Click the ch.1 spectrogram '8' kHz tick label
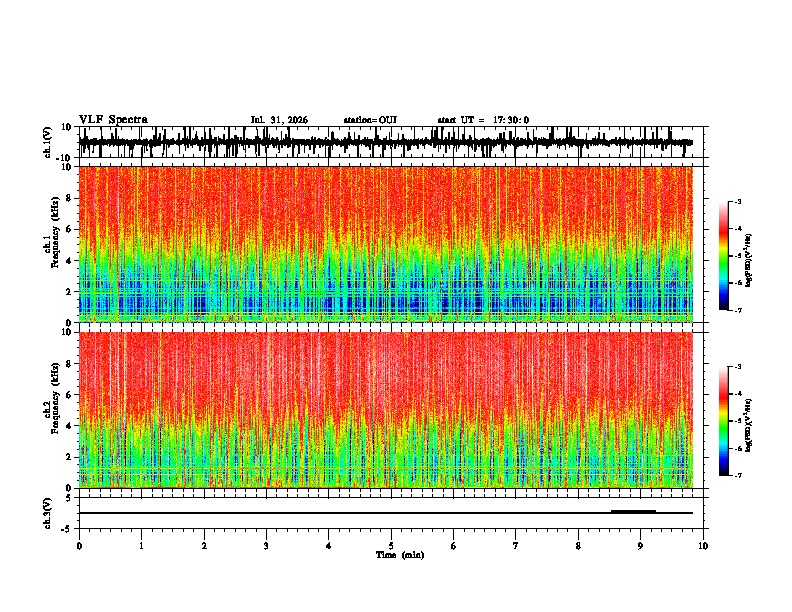792x612 pixels. point(70,198)
